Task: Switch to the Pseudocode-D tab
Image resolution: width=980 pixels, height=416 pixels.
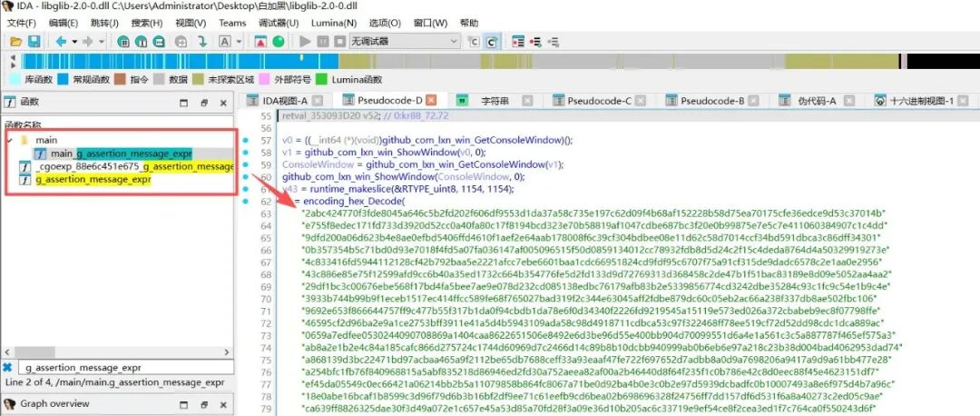Action: (389, 101)
